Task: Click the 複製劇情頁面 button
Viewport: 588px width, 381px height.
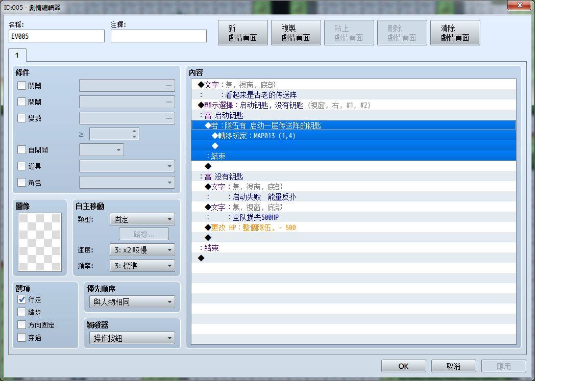Action: coord(296,33)
